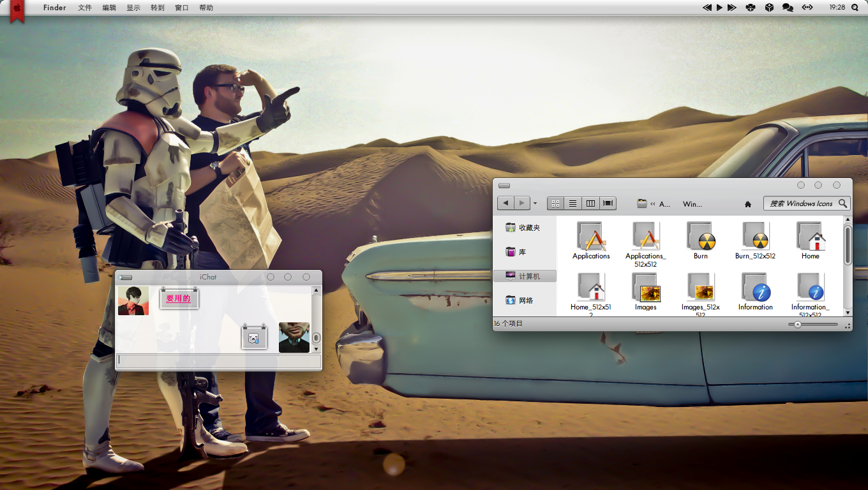Click the chat bubbles tray icon
The height and width of the screenshot is (490, 868).
coord(788,8)
